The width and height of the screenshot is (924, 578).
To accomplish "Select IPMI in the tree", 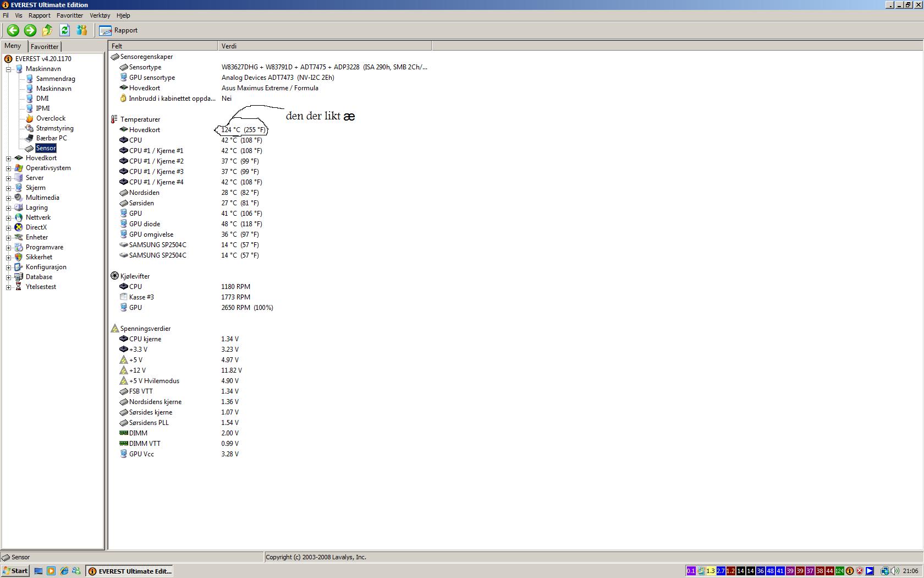I will (x=43, y=108).
